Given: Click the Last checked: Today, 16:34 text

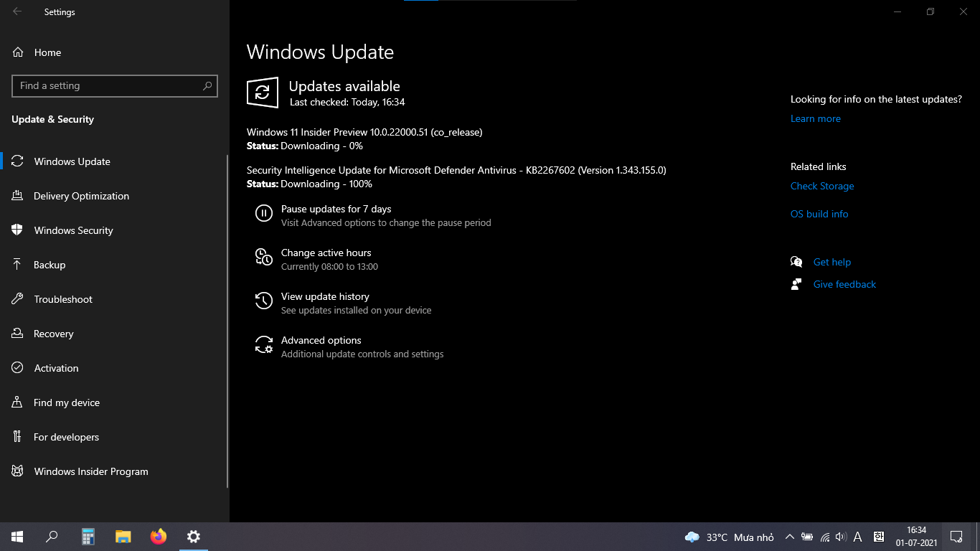Looking at the screenshot, I should (x=347, y=102).
